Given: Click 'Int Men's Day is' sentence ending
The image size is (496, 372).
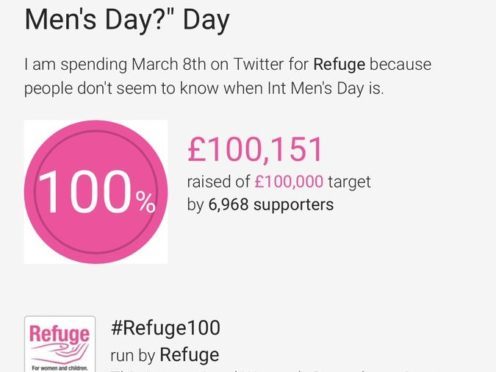Looking at the screenshot, I should click(x=326, y=89).
